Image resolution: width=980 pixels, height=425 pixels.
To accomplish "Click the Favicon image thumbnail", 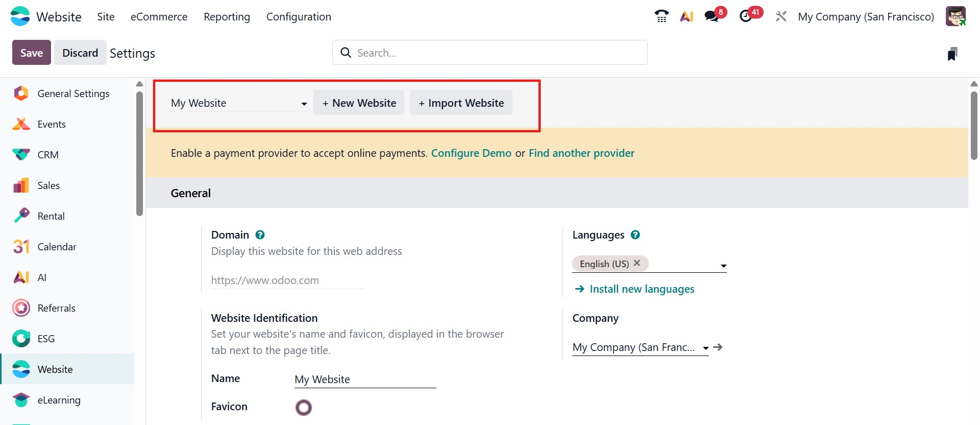I will click(304, 407).
